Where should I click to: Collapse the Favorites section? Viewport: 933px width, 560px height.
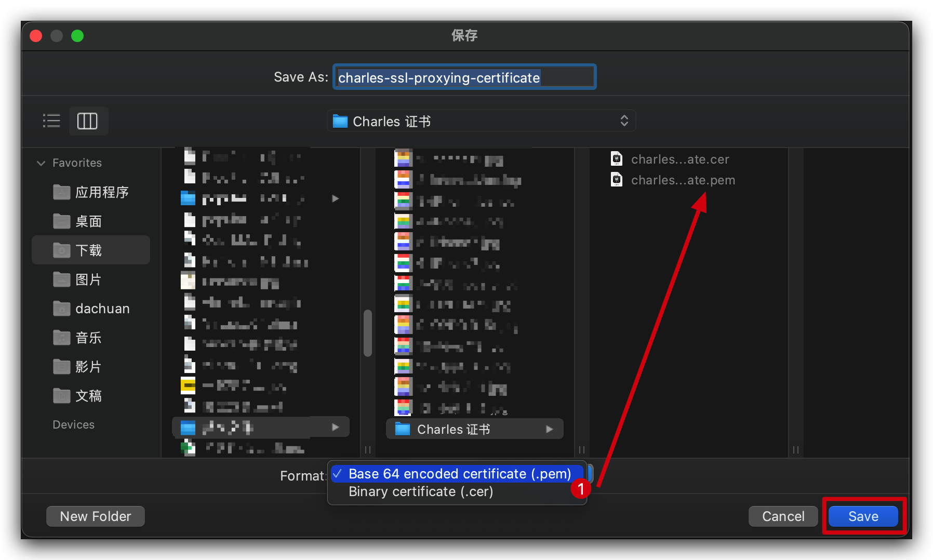(x=41, y=163)
